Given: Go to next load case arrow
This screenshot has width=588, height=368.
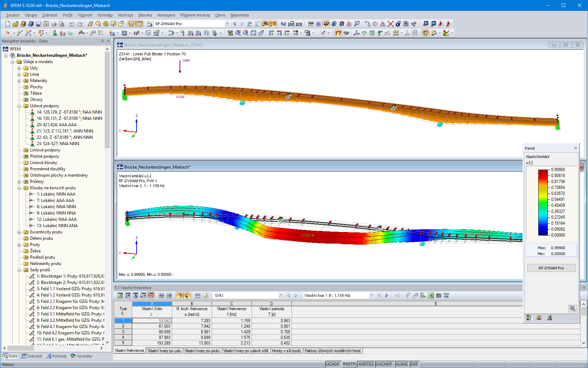Looking at the screenshot, I should pyautogui.click(x=242, y=24).
